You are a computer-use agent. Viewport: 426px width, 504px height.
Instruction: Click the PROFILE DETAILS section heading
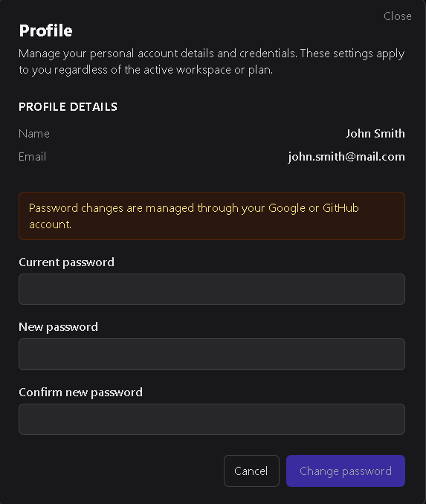[68, 107]
